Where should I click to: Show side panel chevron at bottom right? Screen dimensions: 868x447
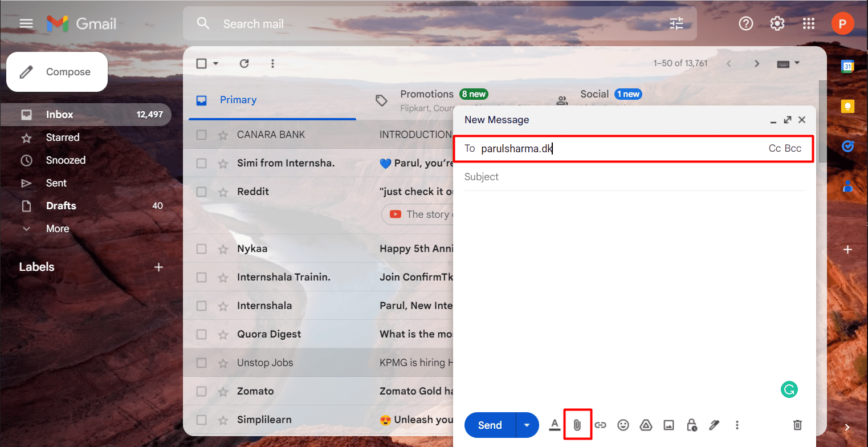click(x=847, y=427)
